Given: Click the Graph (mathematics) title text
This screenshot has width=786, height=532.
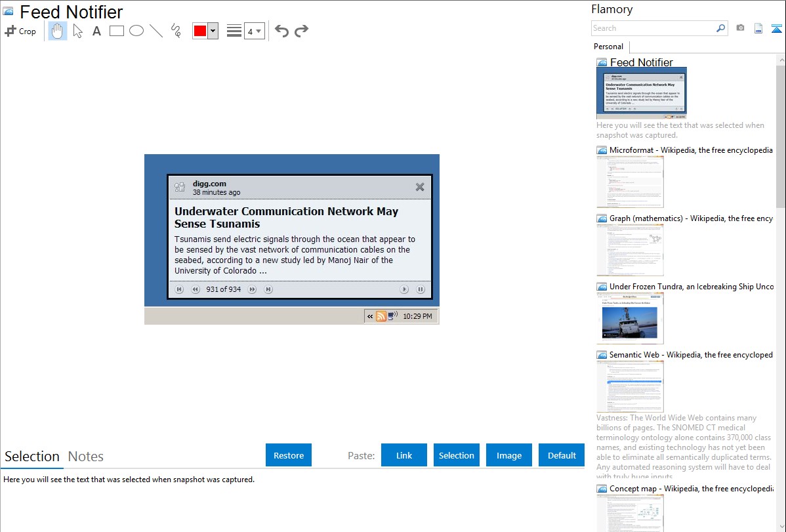Looking at the screenshot, I should pos(692,218).
